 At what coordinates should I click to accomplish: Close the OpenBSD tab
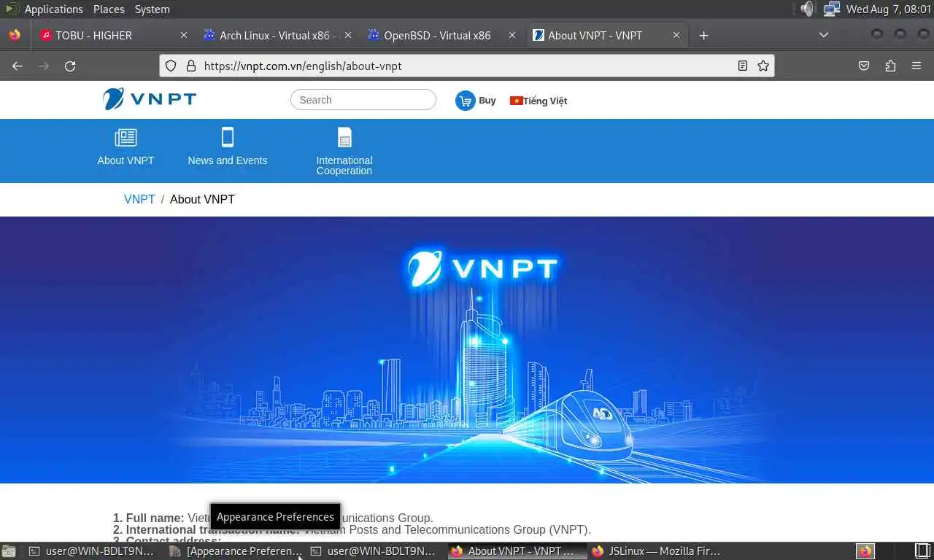pos(512,35)
